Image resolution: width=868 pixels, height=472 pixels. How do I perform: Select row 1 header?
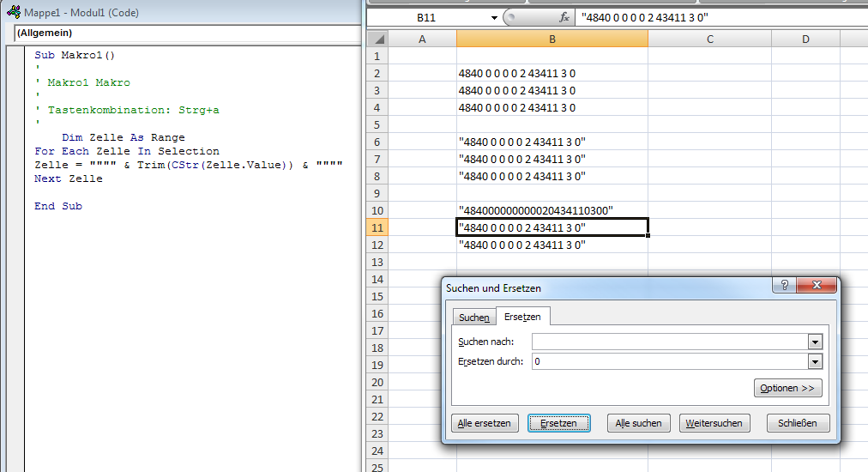(377, 56)
